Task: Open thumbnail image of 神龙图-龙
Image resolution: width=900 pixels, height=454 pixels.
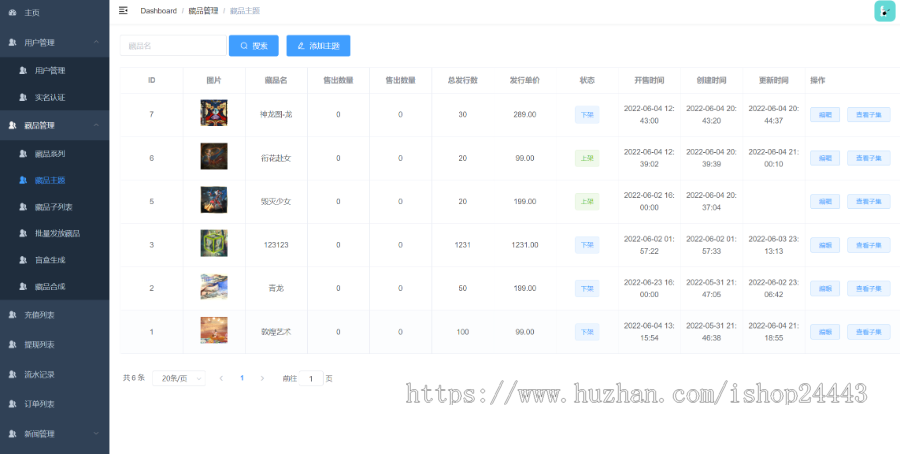Action: click(x=214, y=113)
